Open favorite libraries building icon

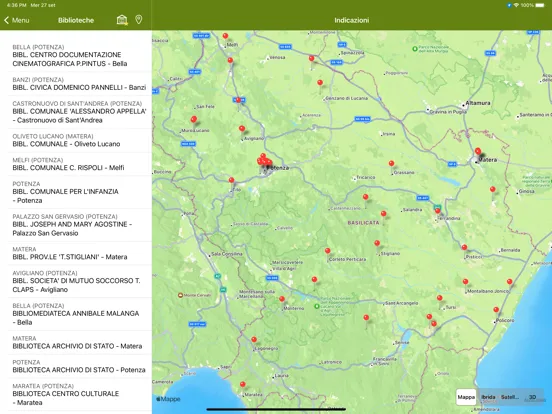122,20
